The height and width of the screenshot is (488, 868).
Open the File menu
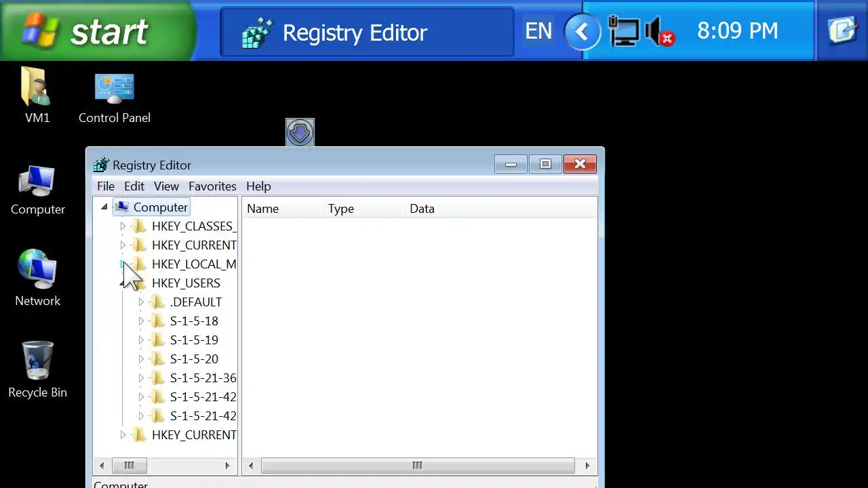pos(106,186)
